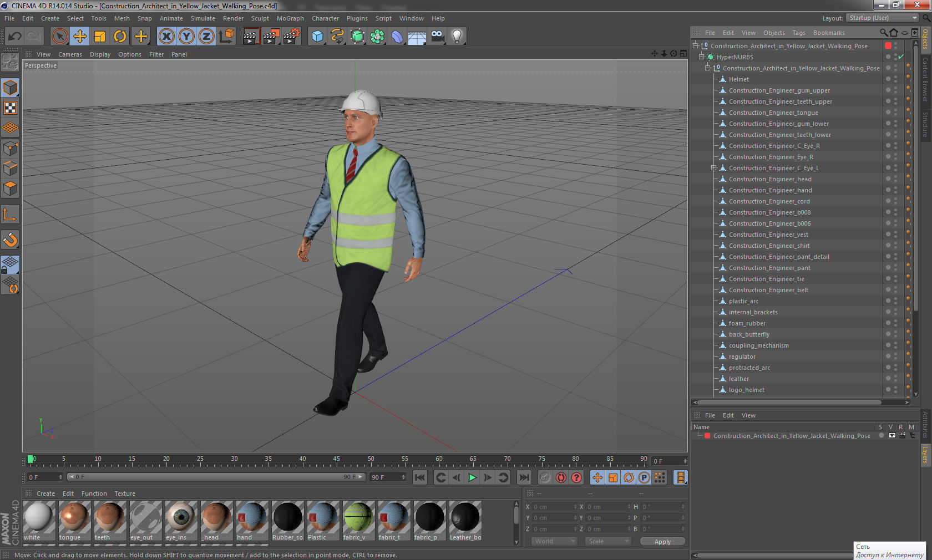
Task: Add a HyperNURBS generator icon
Action: click(x=357, y=37)
